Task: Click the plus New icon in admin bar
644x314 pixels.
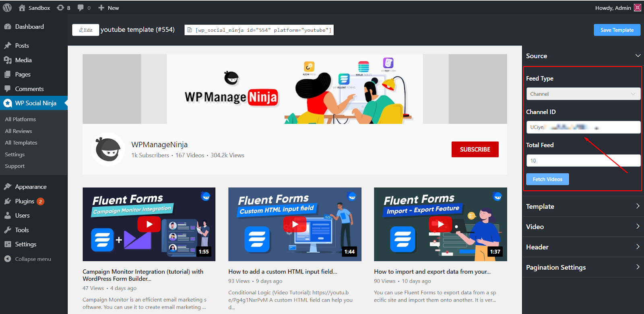Action: coord(101,8)
